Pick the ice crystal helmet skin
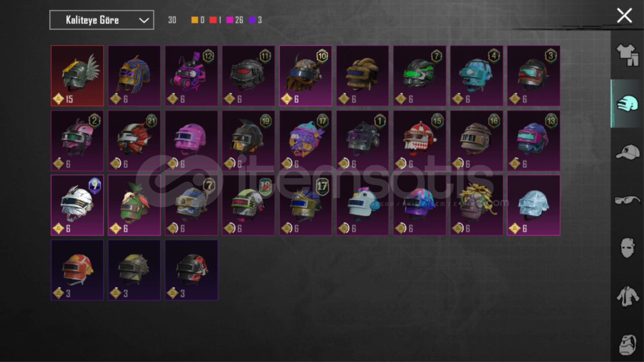 [534, 205]
